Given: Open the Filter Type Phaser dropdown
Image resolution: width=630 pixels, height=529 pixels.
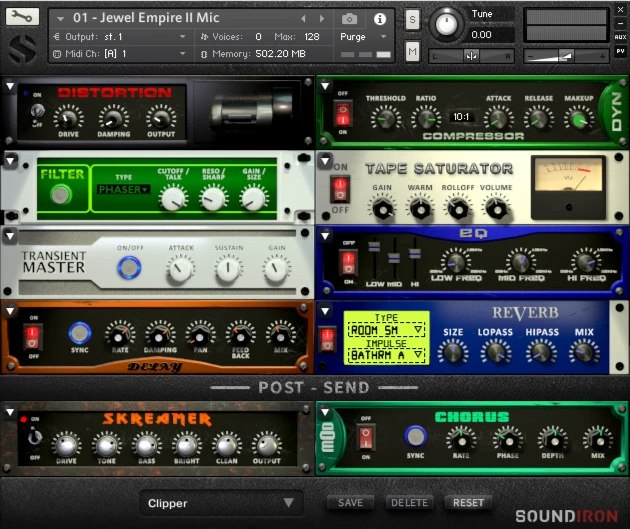Looking at the screenshot, I should pyautogui.click(x=124, y=189).
